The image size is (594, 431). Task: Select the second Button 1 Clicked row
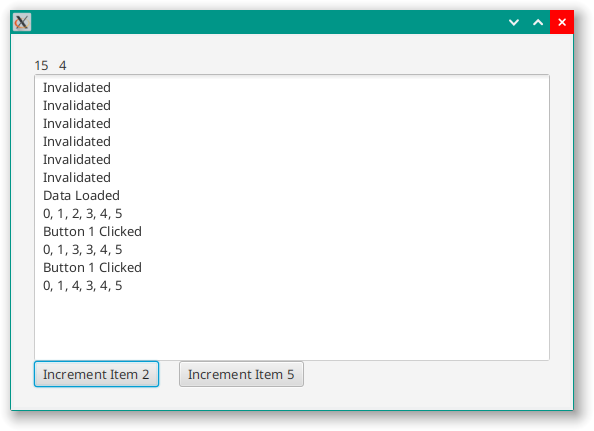coord(292,267)
